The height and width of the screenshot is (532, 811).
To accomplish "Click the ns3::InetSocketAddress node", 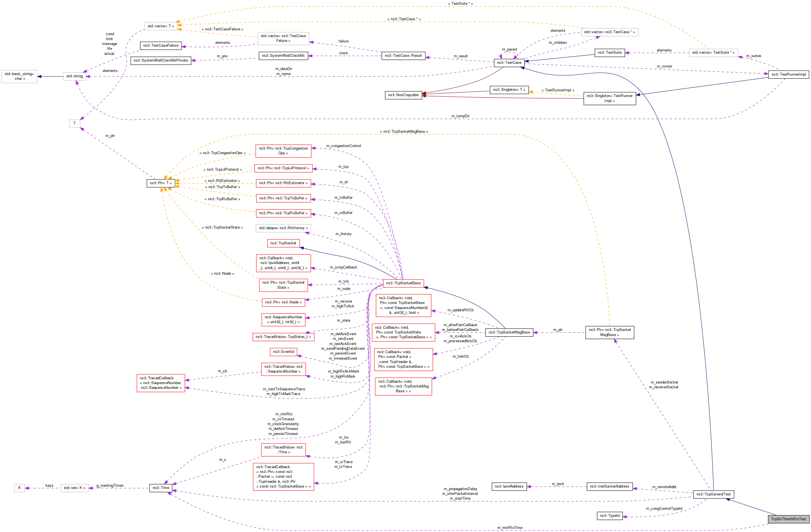I will click(610, 486).
